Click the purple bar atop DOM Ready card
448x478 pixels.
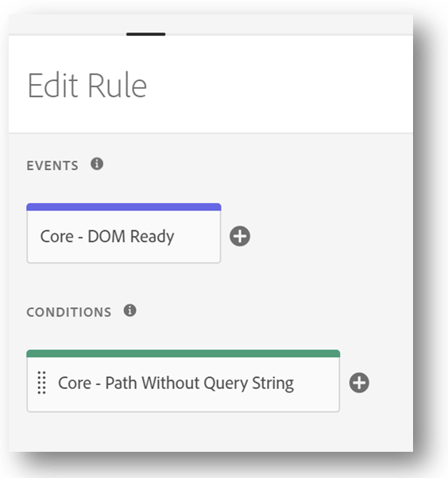point(123,207)
